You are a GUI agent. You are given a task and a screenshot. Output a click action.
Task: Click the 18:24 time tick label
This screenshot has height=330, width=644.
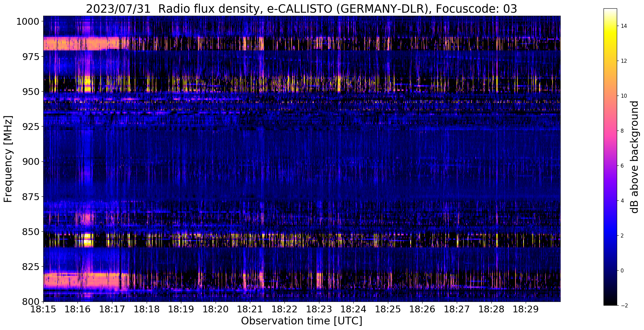tap(354, 309)
